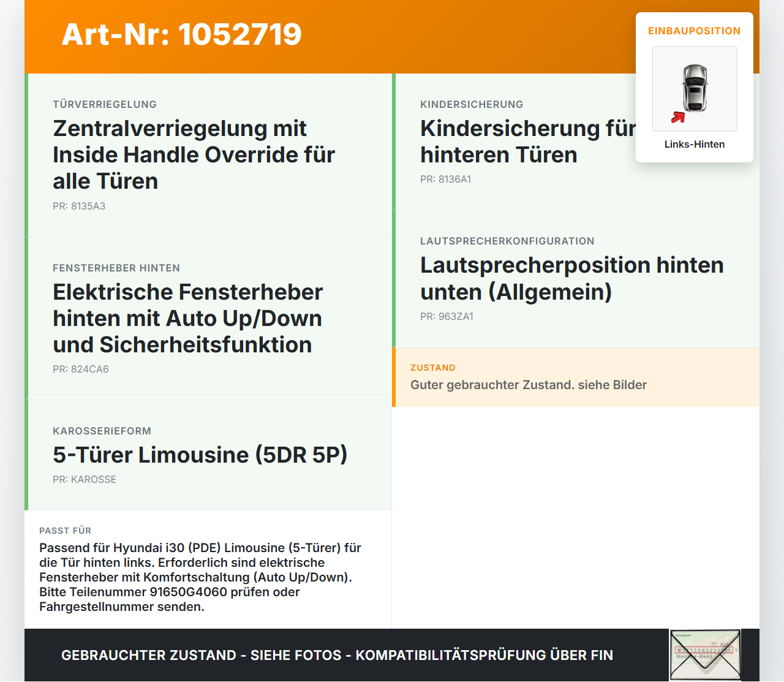This screenshot has height=682, width=784.
Task: Select the Passend für Hyundai i30 (PDE) paragraph
Action: (x=200, y=577)
